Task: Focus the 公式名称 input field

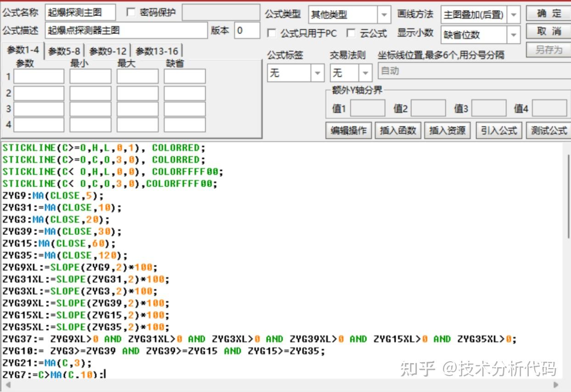Action: [x=80, y=12]
